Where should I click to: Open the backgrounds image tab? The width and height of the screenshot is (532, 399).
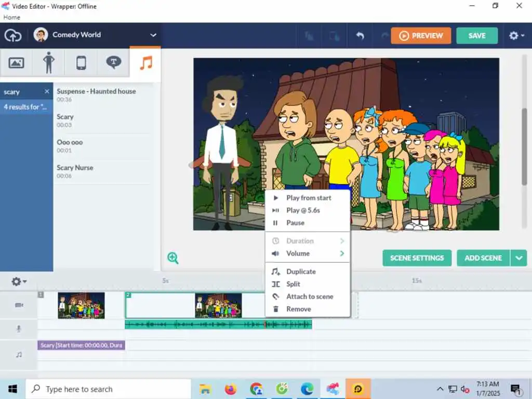point(16,63)
